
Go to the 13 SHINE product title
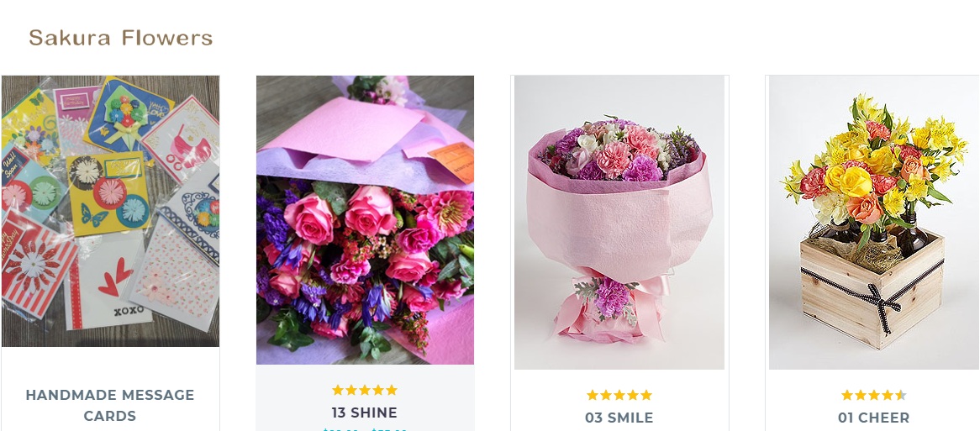pyautogui.click(x=365, y=413)
